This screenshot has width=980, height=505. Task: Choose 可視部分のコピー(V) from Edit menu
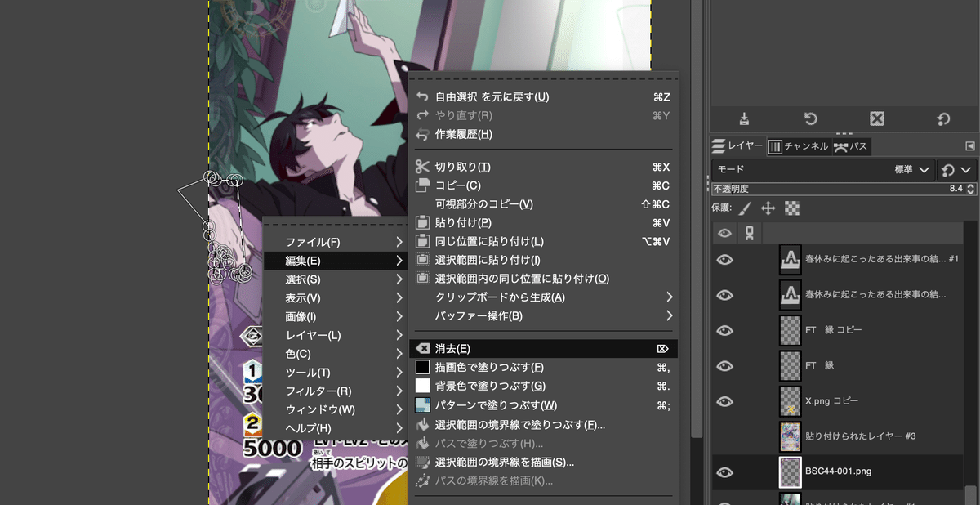click(543, 204)
